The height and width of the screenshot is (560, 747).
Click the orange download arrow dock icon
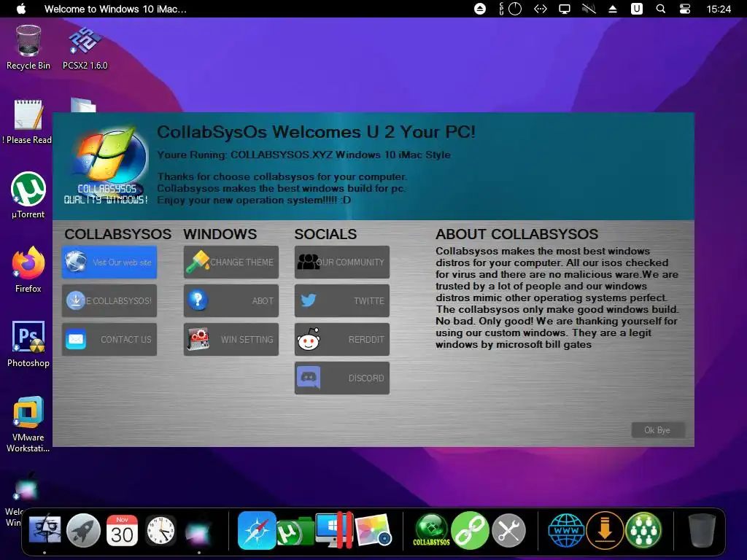click(x=605, y=530)
